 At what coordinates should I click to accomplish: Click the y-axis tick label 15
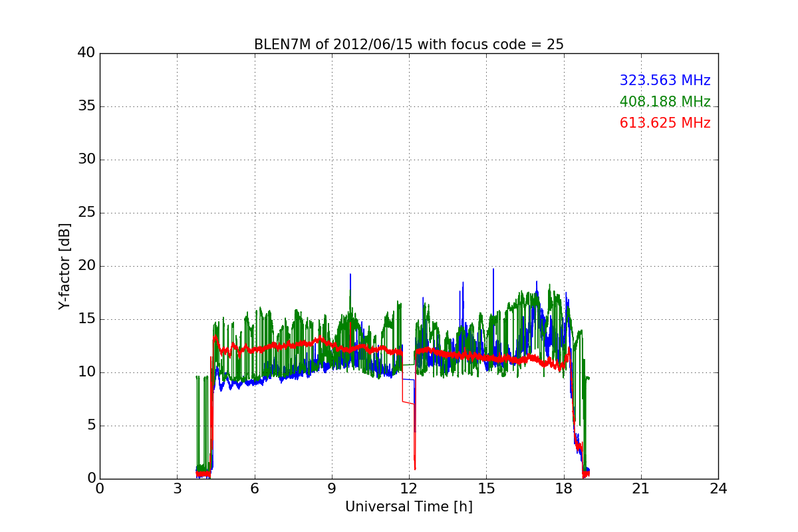click(x=86, y=319)
